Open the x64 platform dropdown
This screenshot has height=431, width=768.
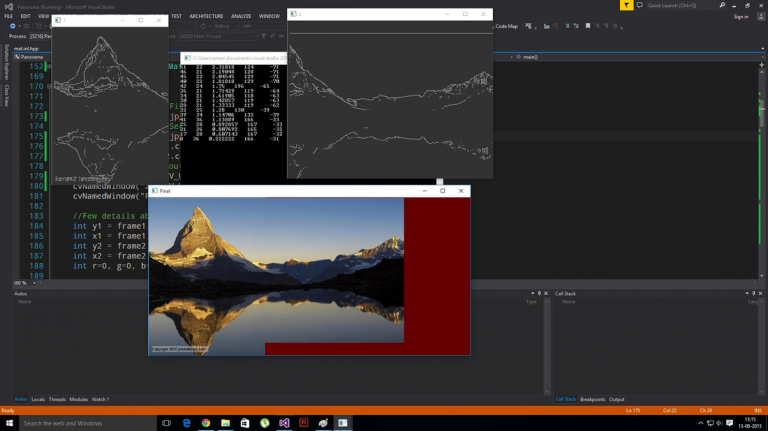(263, 26)
